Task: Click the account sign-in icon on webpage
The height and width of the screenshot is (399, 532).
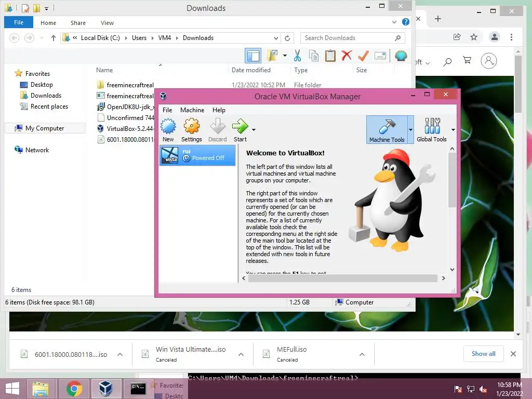Action: (x=489, y=61)
